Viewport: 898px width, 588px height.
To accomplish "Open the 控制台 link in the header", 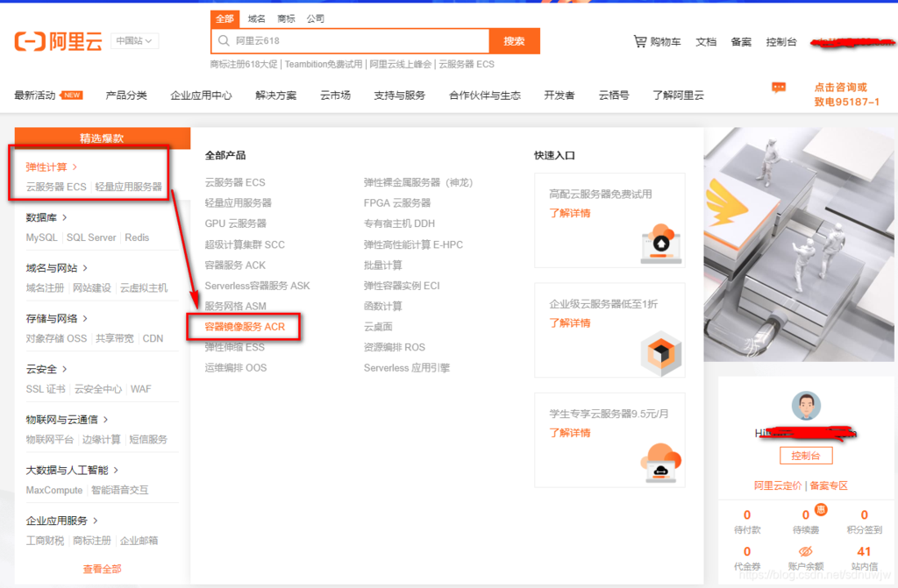I will 781,42.
